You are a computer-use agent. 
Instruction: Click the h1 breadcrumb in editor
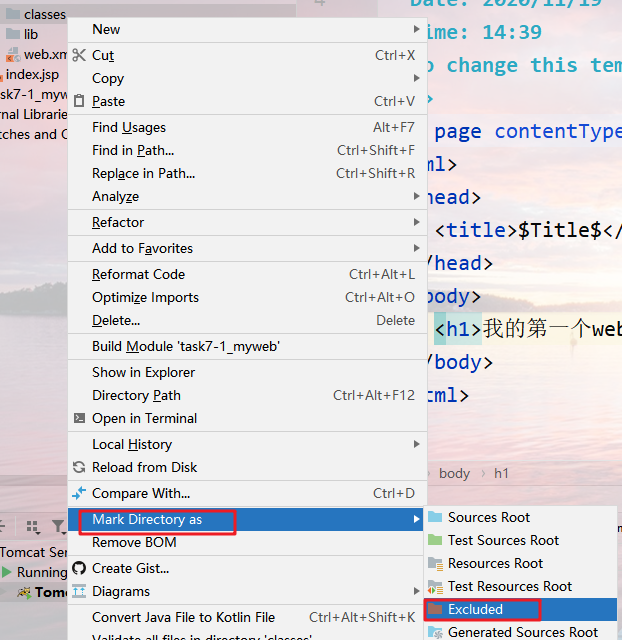501,473
